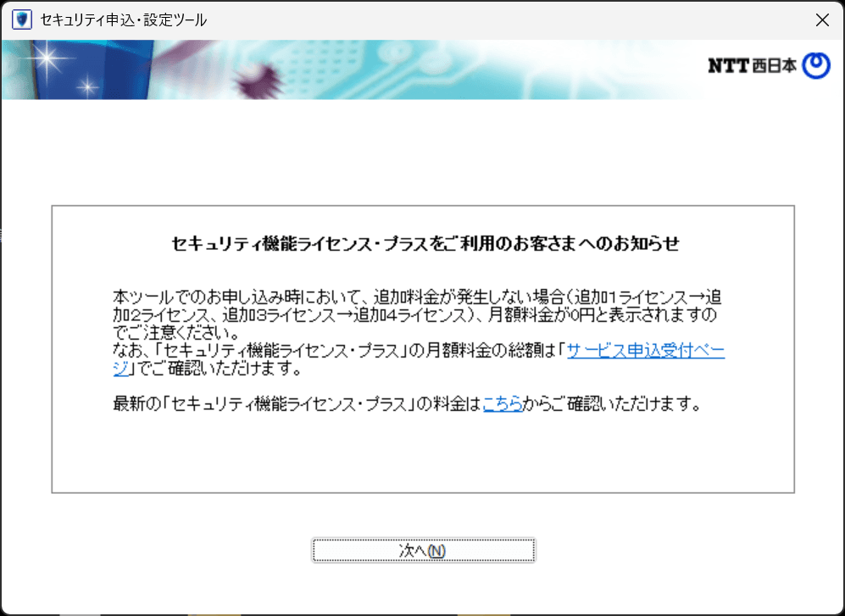Close the セキュリティ申込・設定ツール window

point(821,19)
